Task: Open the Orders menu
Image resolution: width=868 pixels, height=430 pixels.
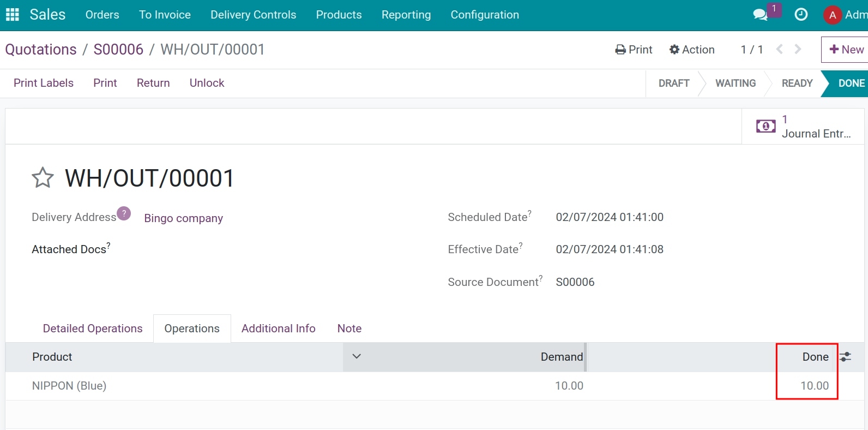Action: [x=102, y=15]
